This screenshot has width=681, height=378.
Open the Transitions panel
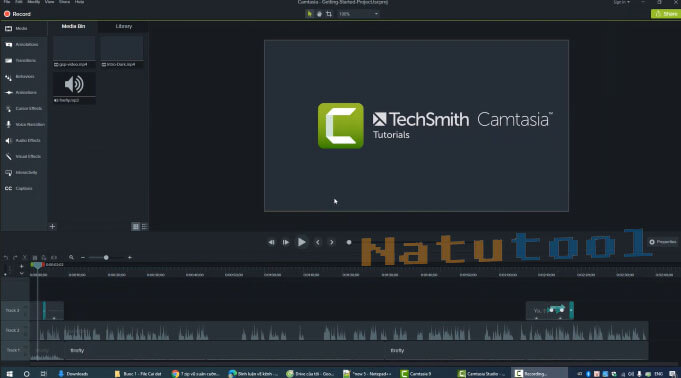23,60
